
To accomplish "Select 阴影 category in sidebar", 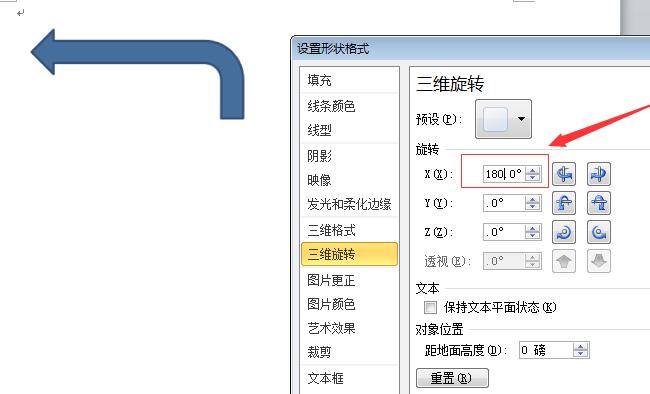I will coord(349,156).
